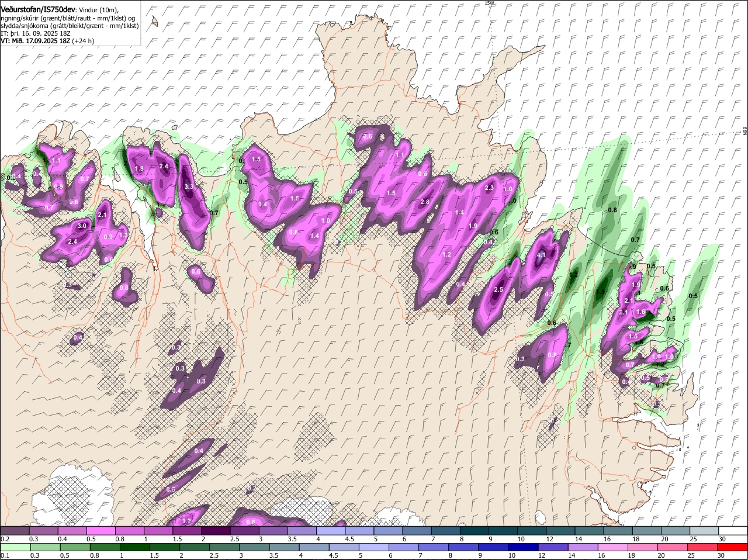
Task: Click the darkest purple swatch between 2 and 2.5 in the upper legend
Action: click(x=216, y=531)
